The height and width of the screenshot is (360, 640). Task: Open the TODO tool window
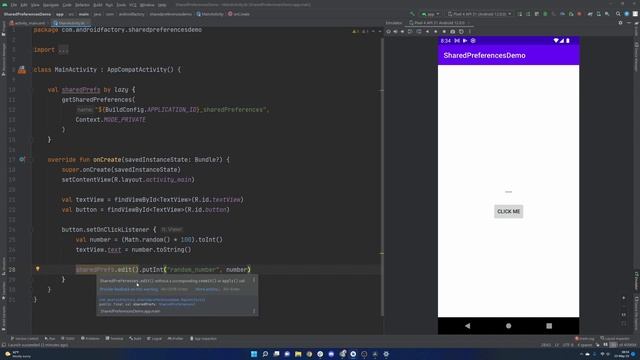coord(68,339)
